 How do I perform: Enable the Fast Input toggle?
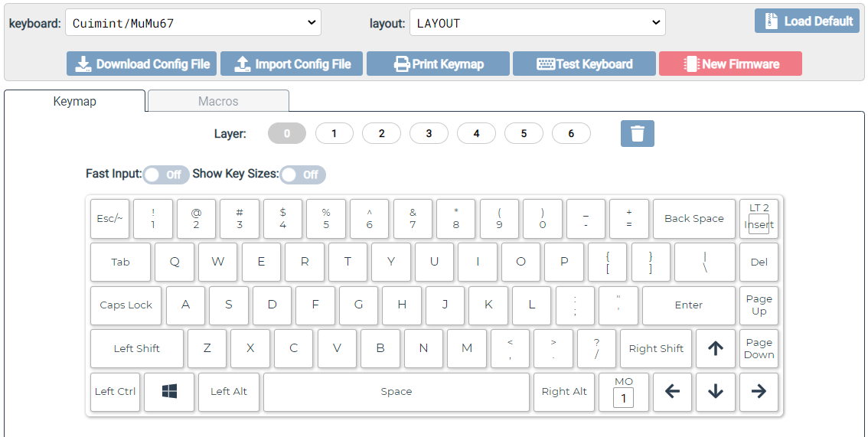[x=162, y=174]
